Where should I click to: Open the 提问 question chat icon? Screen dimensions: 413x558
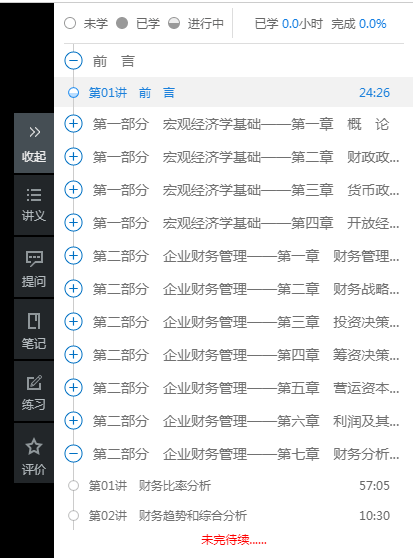coord(34,268)
